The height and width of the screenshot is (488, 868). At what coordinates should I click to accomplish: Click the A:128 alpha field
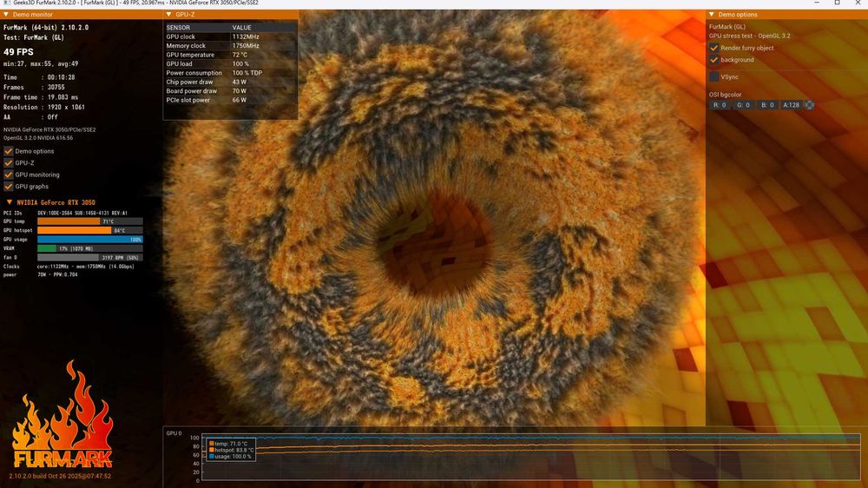pos(791,105)
